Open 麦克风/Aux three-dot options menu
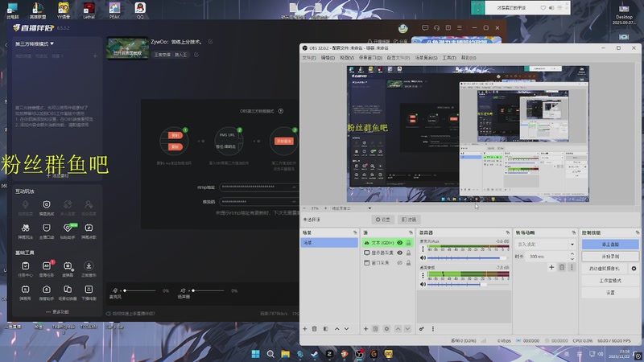The height and width of the screenshot is (362, 644). (x=423, y=249)
